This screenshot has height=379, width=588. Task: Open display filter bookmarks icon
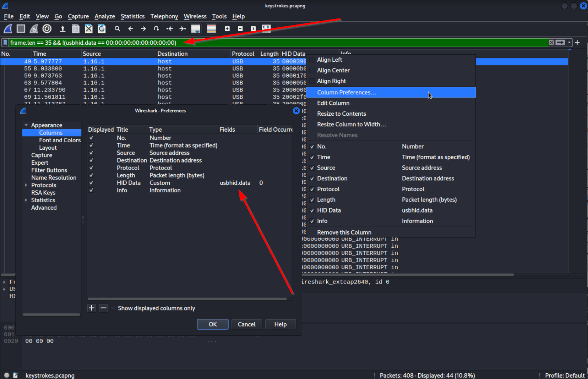(5, 43)
